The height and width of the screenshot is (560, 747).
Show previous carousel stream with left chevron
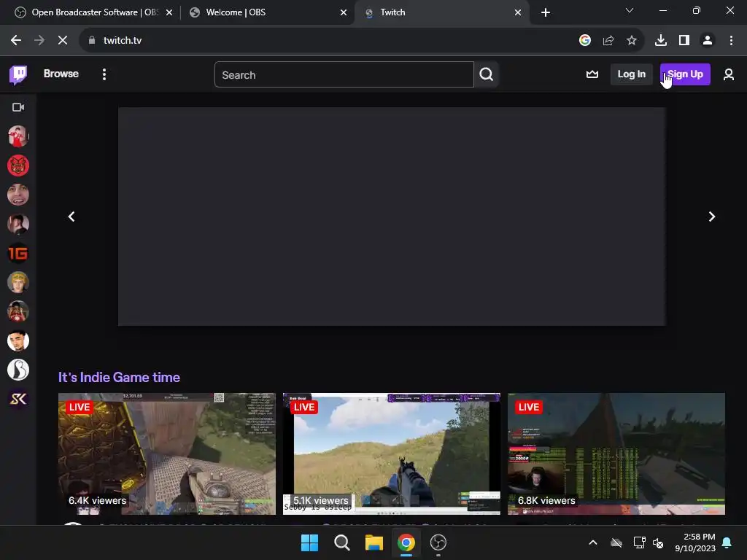point(71,217)
